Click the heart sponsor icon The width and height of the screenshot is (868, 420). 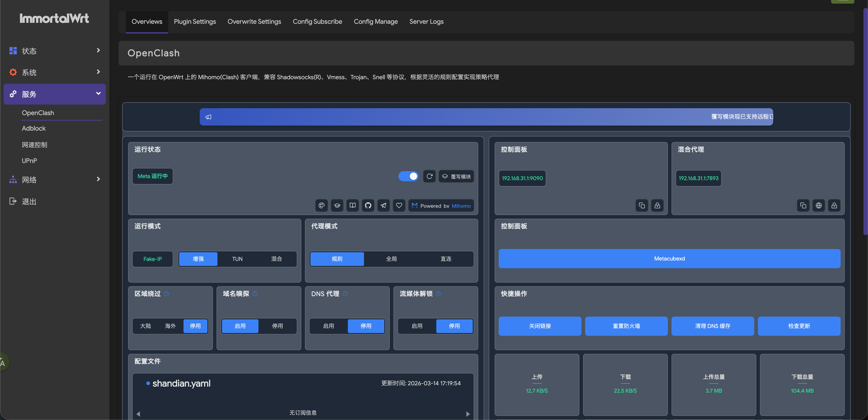[399, 205]
